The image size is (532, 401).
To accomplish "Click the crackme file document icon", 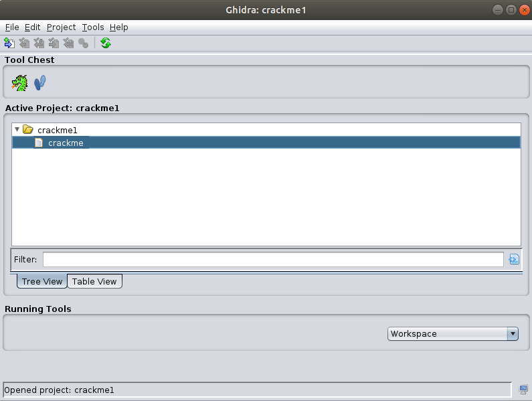I will [39, 143].
